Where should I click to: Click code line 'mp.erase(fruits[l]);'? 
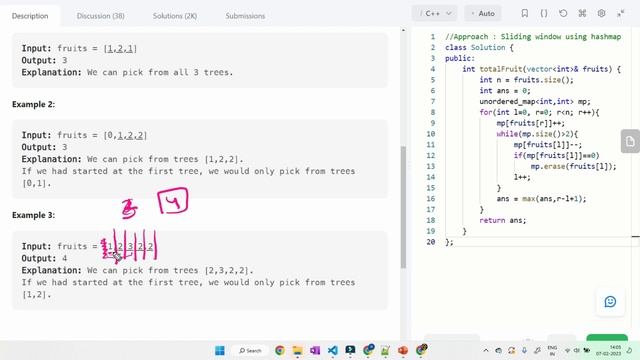point(573,166)
